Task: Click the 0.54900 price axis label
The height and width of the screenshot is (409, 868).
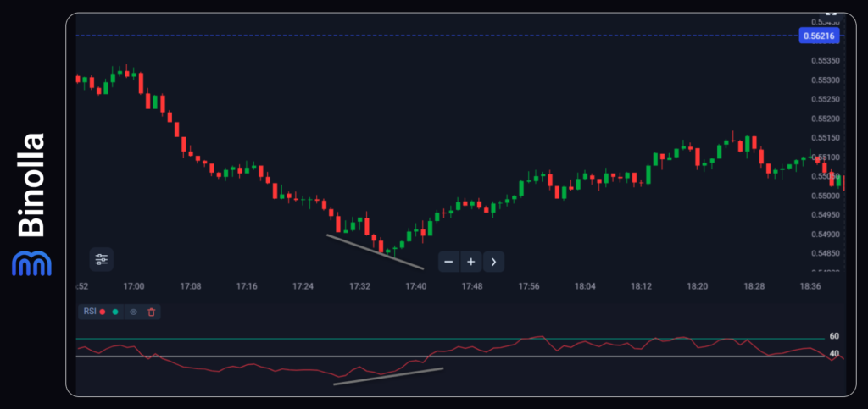Action: coord(826,235)
